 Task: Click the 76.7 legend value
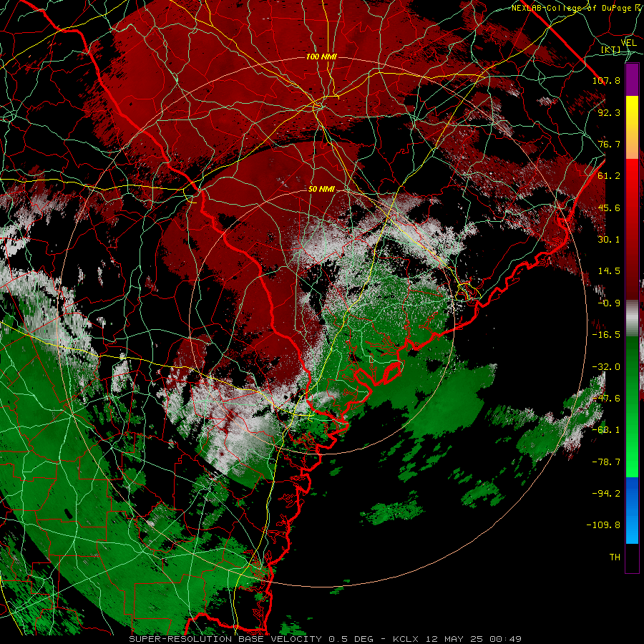click(609, 144)
